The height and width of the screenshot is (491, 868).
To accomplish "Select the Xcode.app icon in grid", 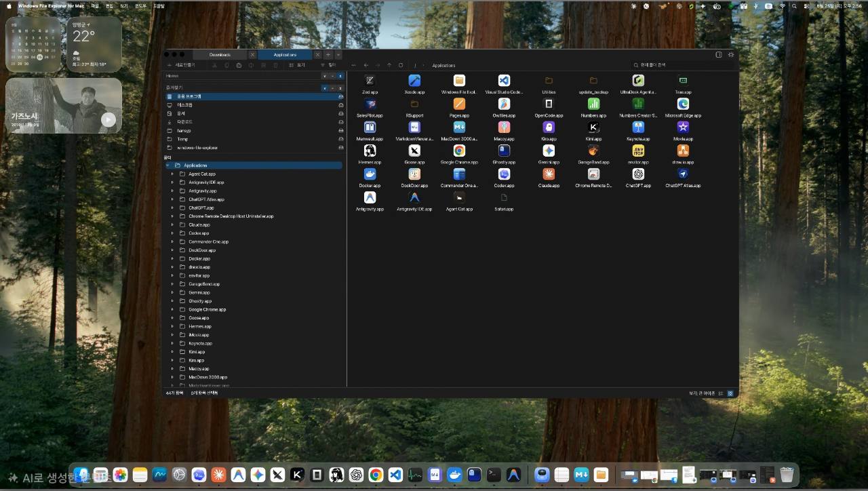I will tap(414, 81).
